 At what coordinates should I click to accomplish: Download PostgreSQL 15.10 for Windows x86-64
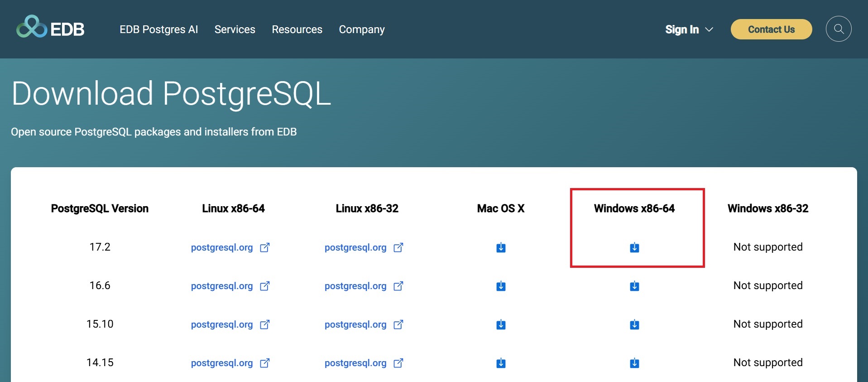coord(634,324)
